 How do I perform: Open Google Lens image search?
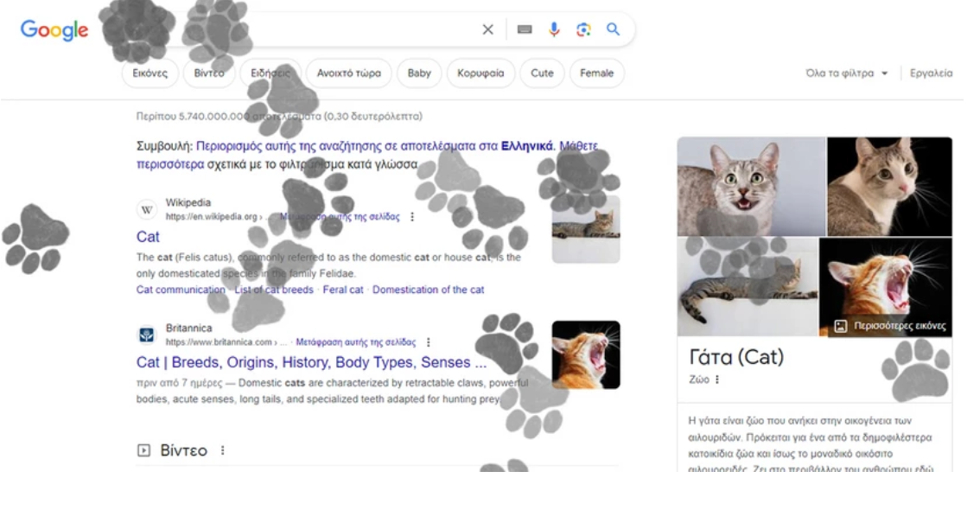click(583, 29)
